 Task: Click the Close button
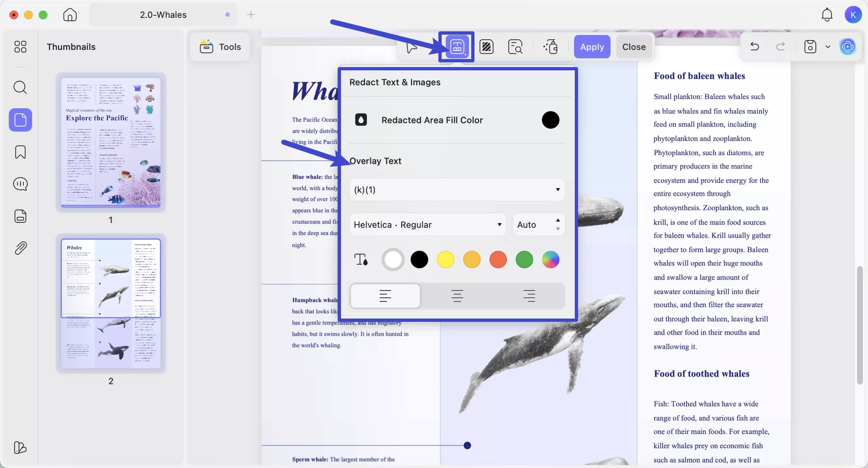point(634,47)
